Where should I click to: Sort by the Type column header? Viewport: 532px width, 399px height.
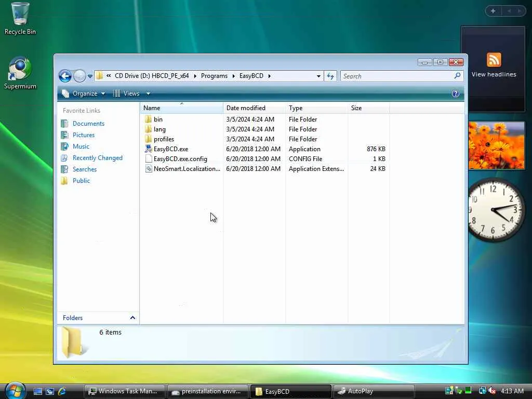pyautogui.click(x=316, y=108)
